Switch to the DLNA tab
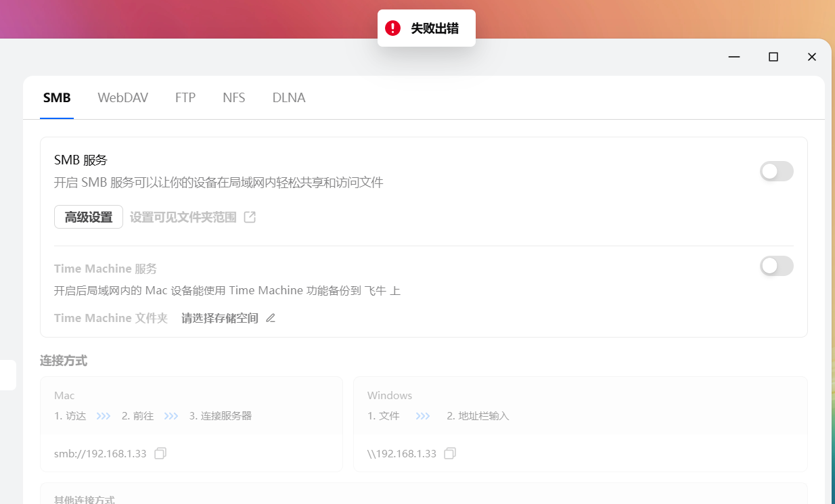The height and width of the screenshot is (504, 835). 288,97
